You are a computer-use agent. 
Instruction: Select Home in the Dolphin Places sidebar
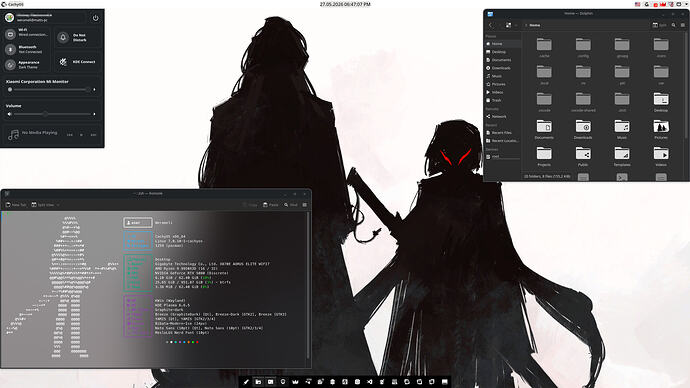pos(503,44)
